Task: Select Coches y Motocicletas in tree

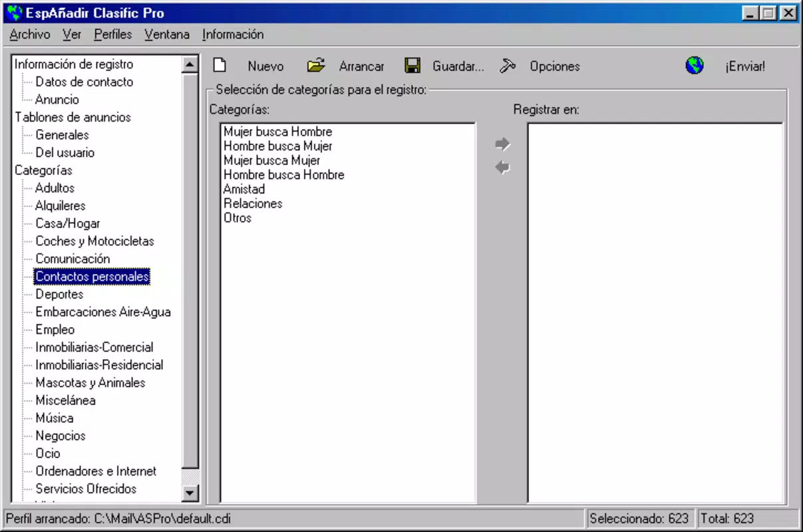Action: point(94,241)
